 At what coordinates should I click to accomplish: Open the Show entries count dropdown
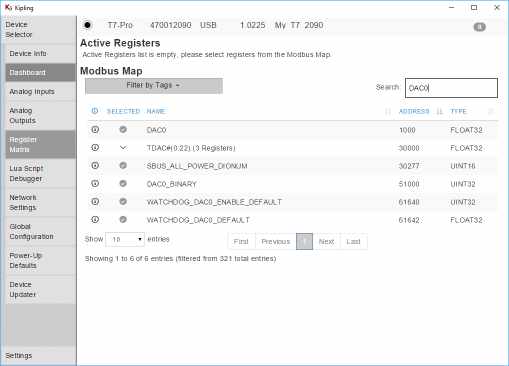point(125,239)
